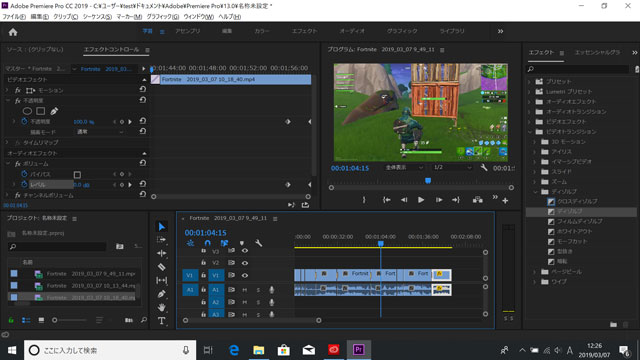Open the Marker menu
The width and height of the screenshot is (640, 360).
[x=129, y=17]
